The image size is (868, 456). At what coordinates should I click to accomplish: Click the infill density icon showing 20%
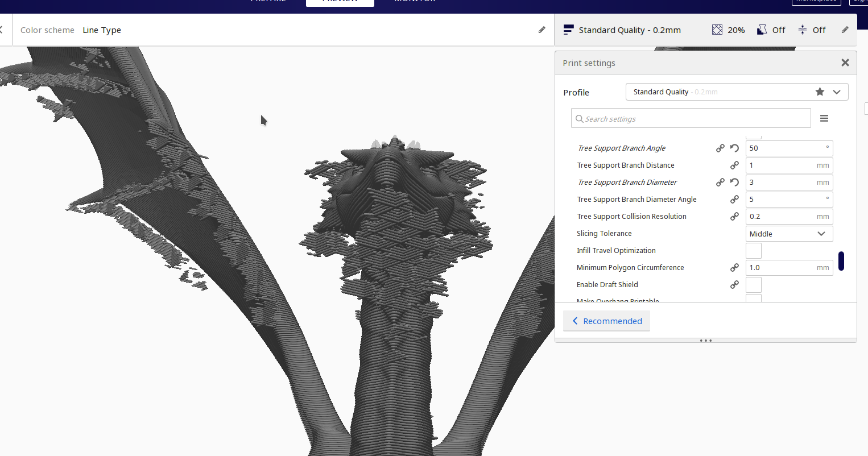point(717,30)
